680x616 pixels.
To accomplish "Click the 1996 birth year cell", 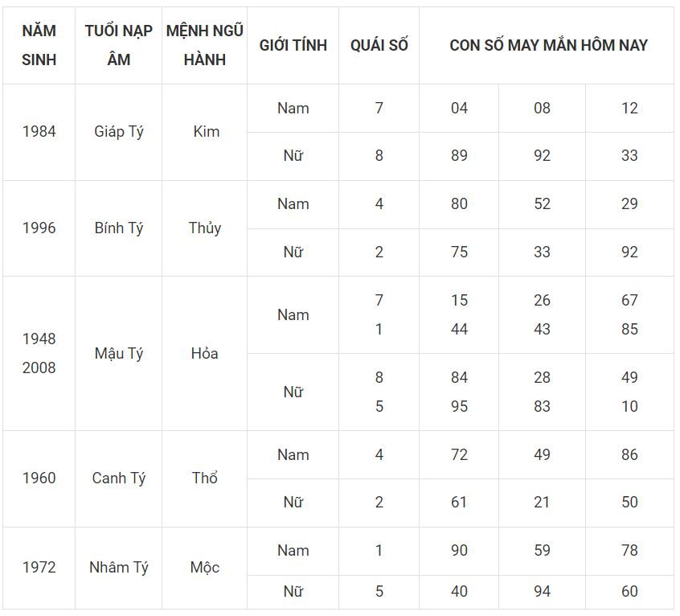I will click(39, 228).
